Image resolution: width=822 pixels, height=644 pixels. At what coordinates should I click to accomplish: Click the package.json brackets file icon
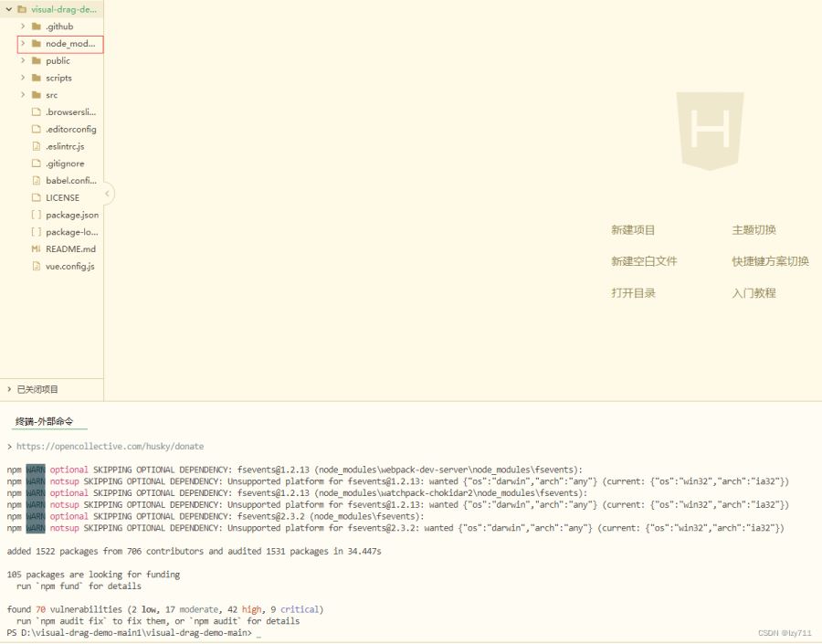pyautogui.click(x=37, y=215)
